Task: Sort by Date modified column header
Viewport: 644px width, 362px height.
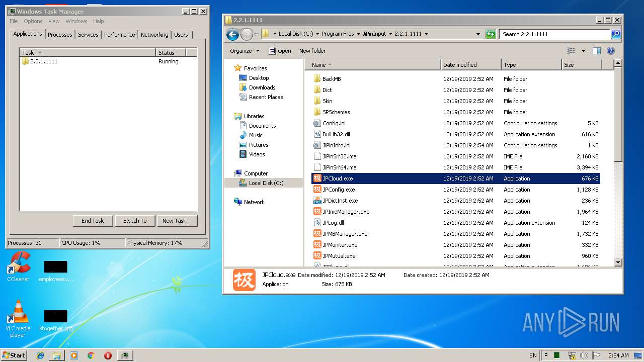Action: [x=471, y=65]
